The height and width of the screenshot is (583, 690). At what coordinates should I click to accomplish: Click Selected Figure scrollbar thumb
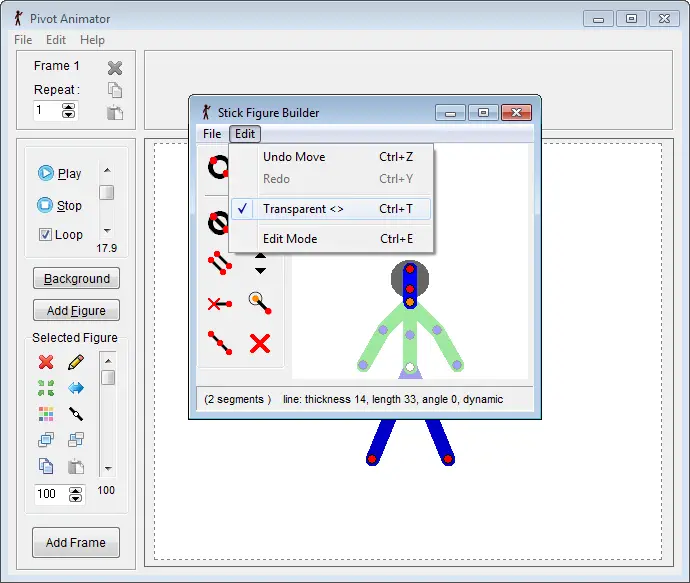(108, 378)
